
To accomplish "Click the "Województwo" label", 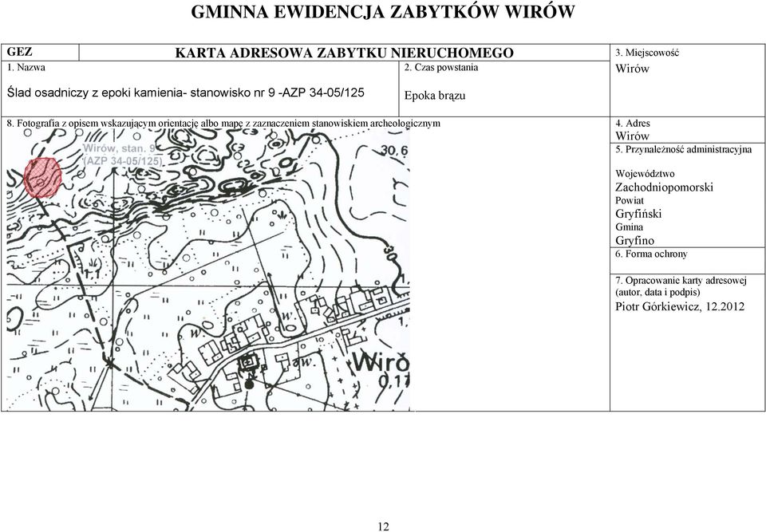I will [x=645, y=174].
